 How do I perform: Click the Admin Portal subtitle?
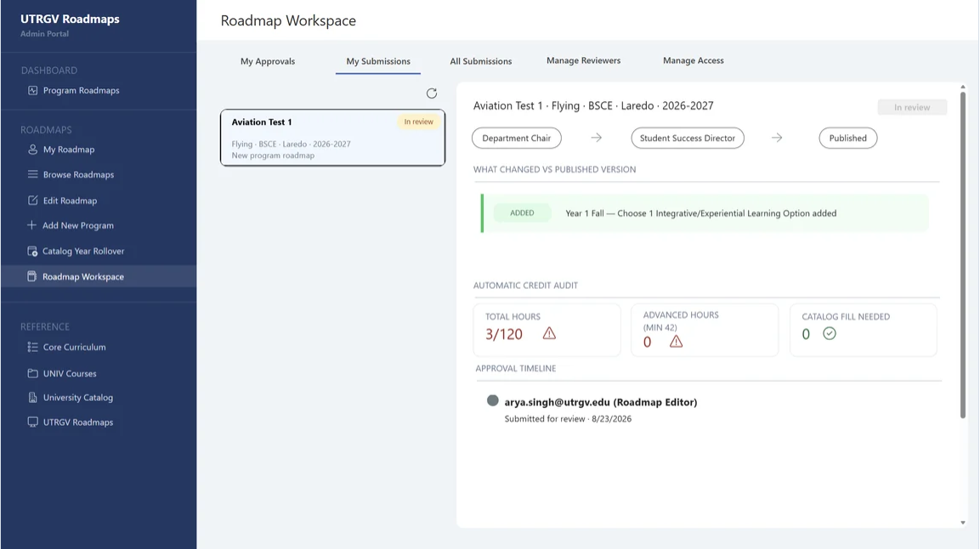point(44,34)
